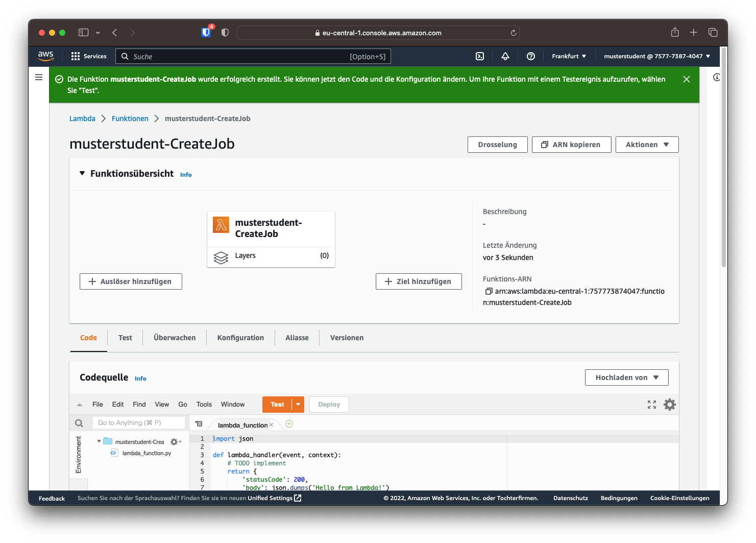
Task: Open the Bitwarden shield extension icon
Action: coord(206,32)
